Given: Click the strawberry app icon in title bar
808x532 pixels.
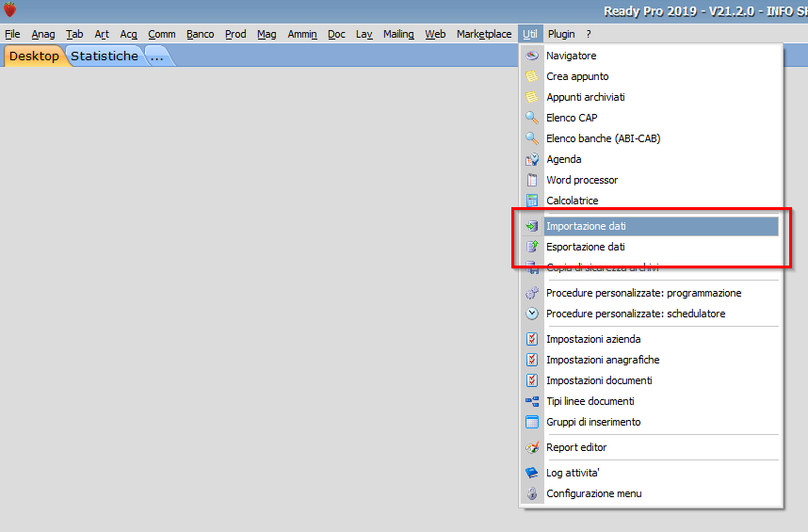Looking at the screenshot, I should click(9, 9).
